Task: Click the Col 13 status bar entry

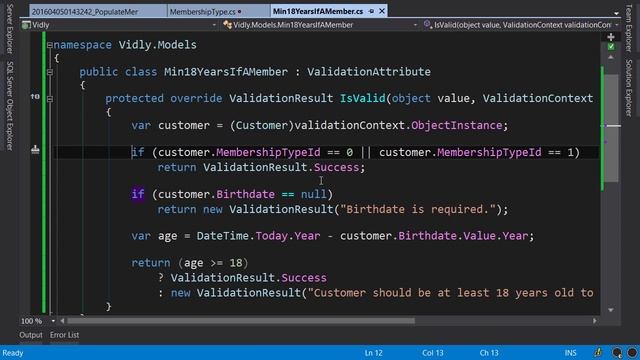Action: click(433, 353)
